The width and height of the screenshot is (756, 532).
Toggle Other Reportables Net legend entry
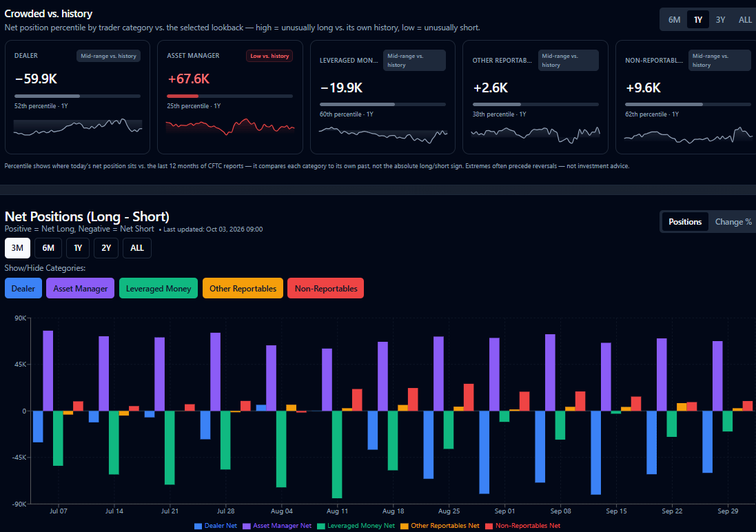[x=440, y=526]
